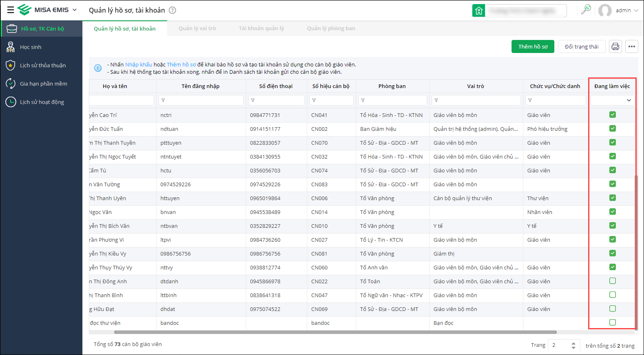Screen dimensions: 644x355
Task: Click the printer icon button
Action: tap(615, 46)
